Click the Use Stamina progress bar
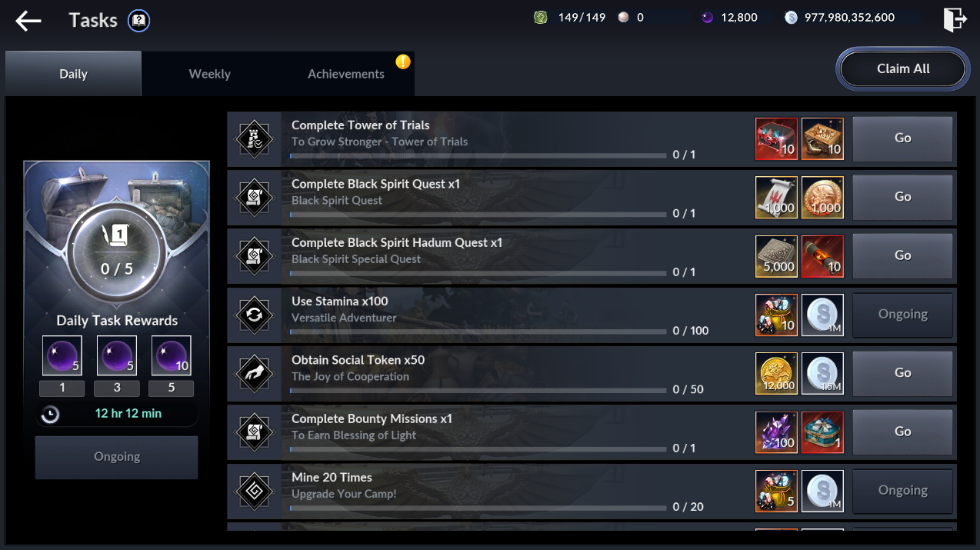The width and height of the screenshot is (980, 550). (x=478, y=332)
